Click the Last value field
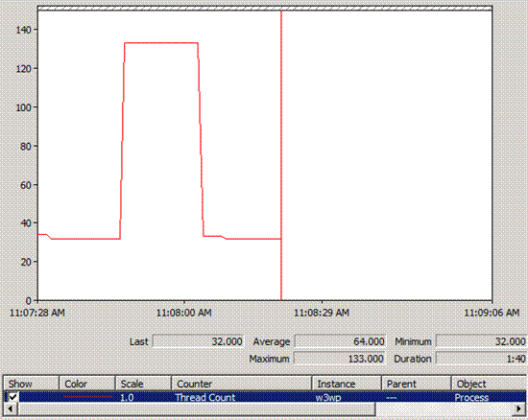The width and height of the screenshot is (528, 420). click(199, 341)
